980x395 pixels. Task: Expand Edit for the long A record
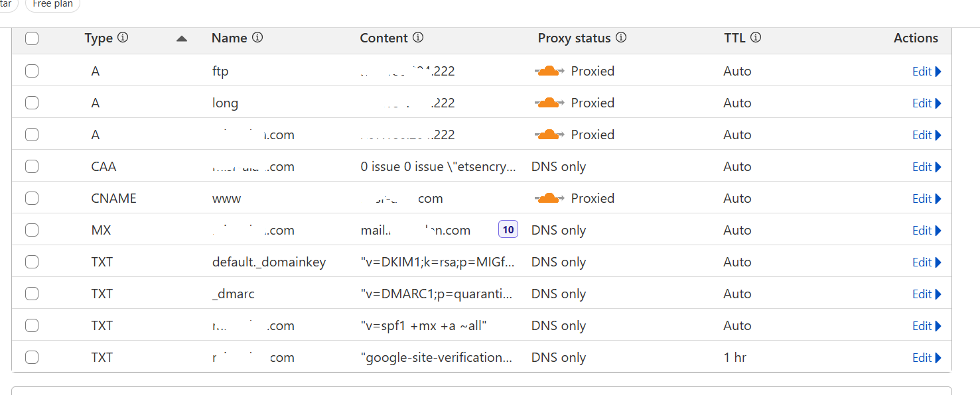pos(926,103)
